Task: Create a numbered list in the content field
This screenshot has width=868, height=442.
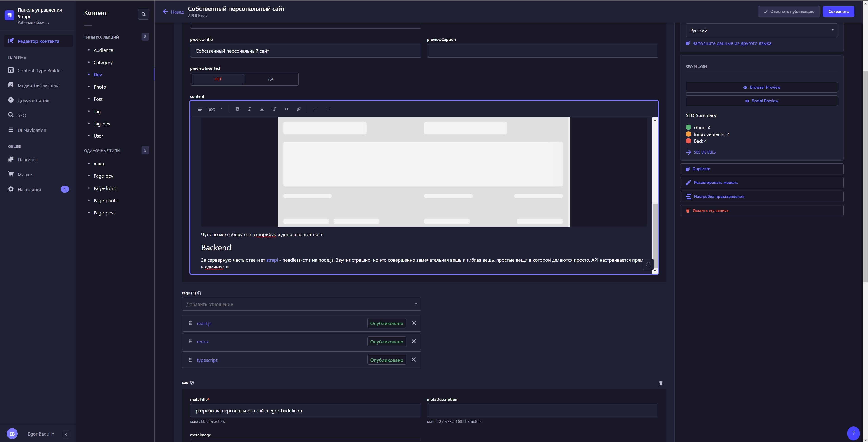Action: click(327, 109)
